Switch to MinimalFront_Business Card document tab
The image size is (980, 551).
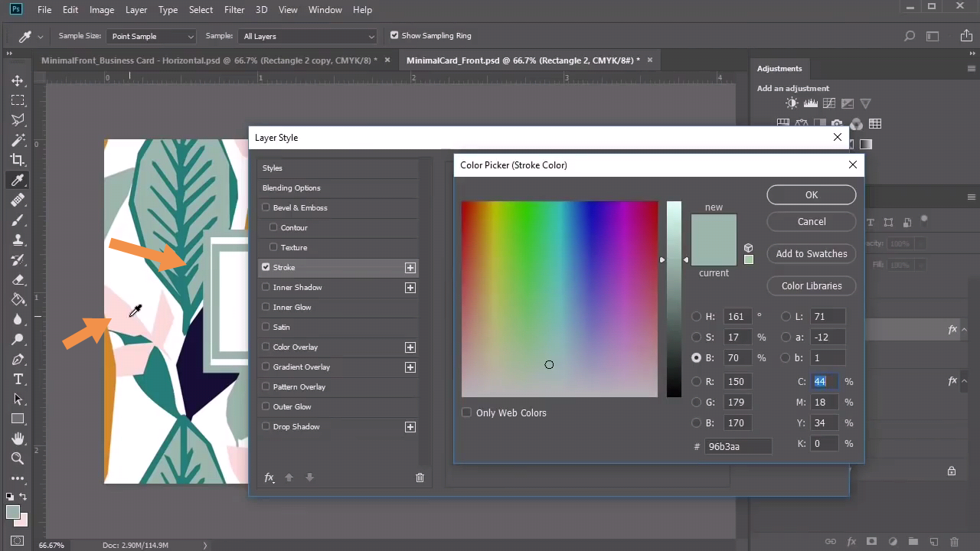coord(208,60)
